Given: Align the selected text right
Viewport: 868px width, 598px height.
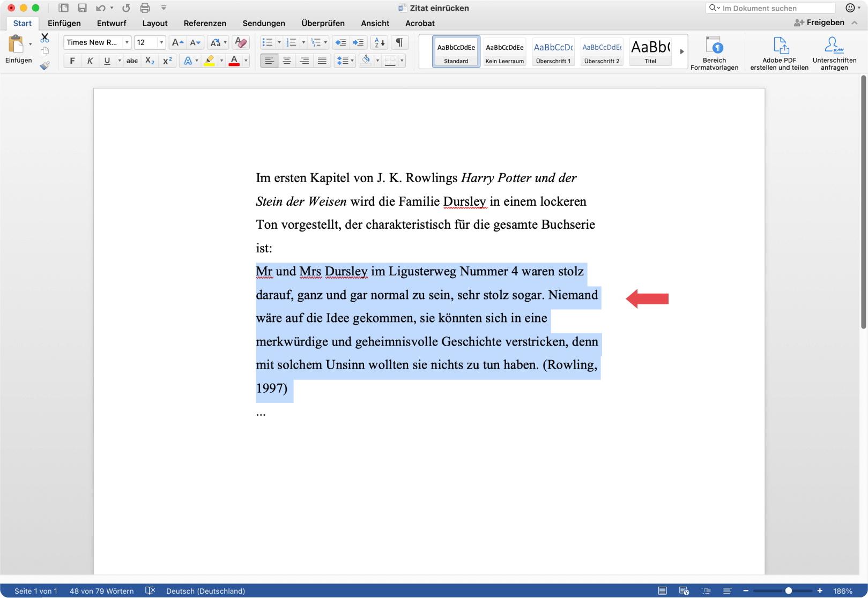Looking at the screenshot, I should click(x=304, y=61).
